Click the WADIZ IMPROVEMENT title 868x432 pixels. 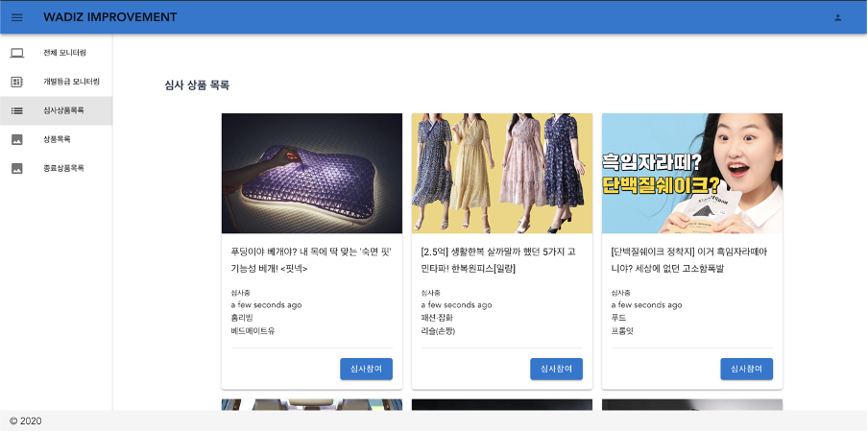110,17
